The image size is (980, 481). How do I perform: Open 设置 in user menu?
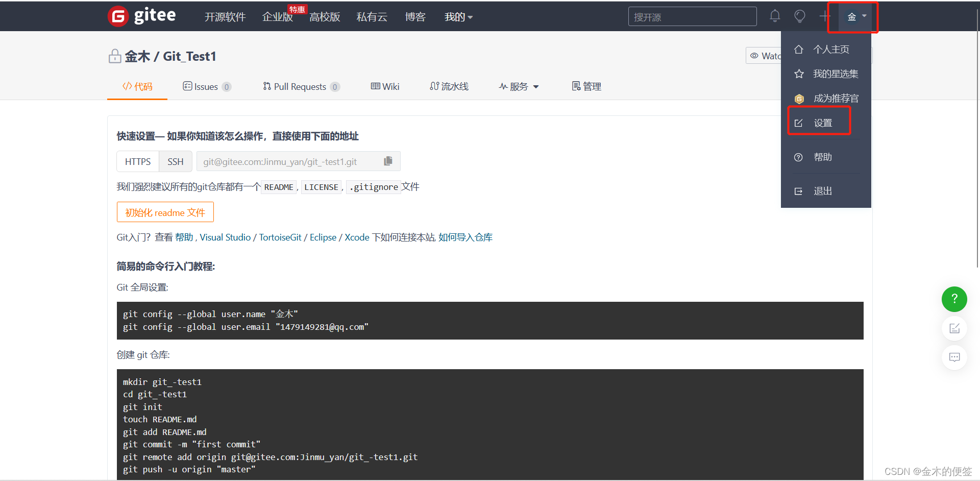pyautogui.click(x=826, y=123)
